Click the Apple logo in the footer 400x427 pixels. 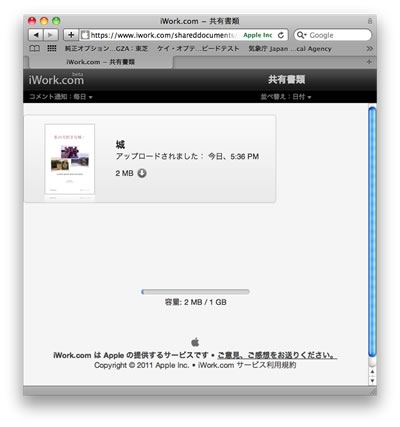[195, 342]
